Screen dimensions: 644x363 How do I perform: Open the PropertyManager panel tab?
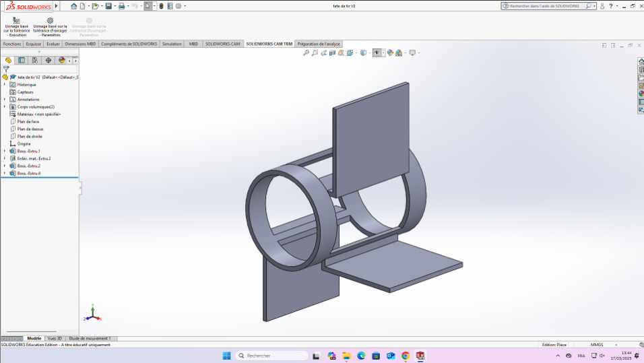(22, 61)
